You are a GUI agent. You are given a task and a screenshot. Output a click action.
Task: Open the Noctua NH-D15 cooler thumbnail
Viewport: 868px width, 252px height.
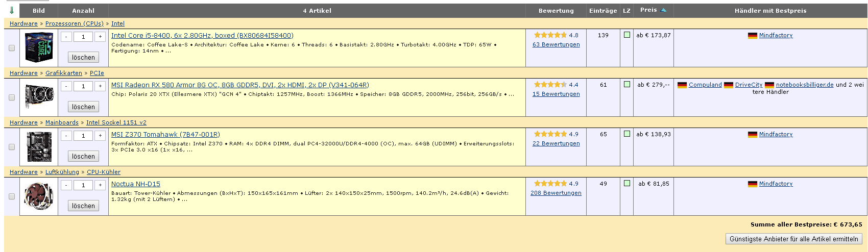39,196
